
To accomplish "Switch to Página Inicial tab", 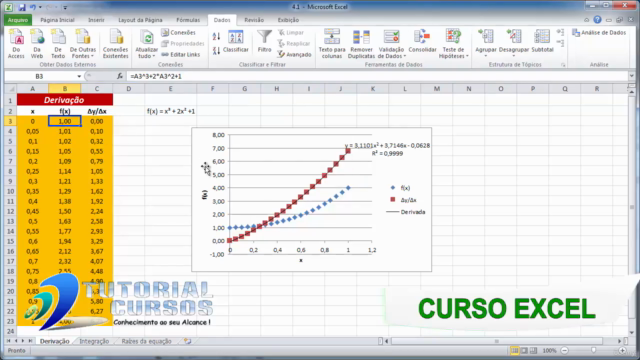I will tap(57, 20).
